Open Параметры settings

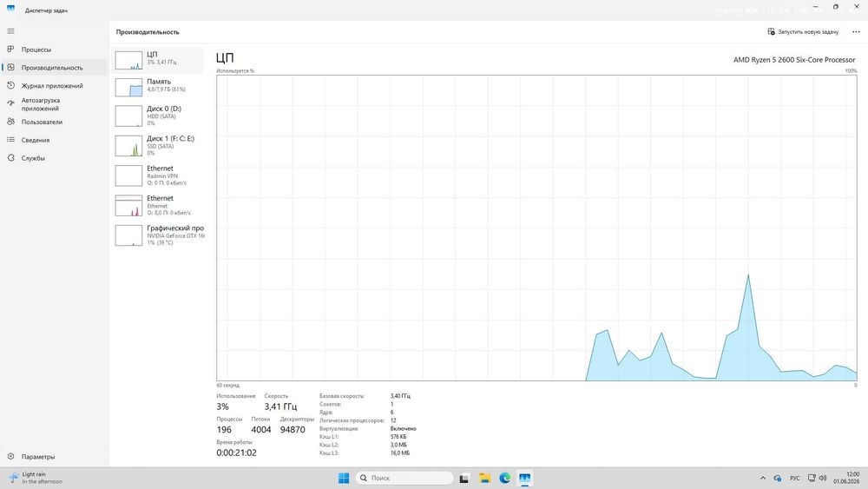(54, 457)
